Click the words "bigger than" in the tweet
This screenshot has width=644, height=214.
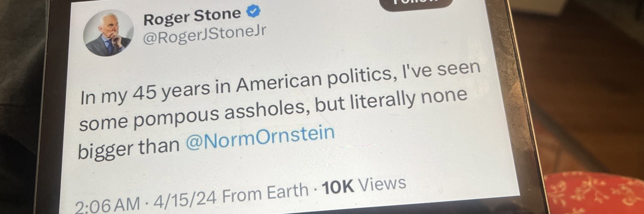128,149
